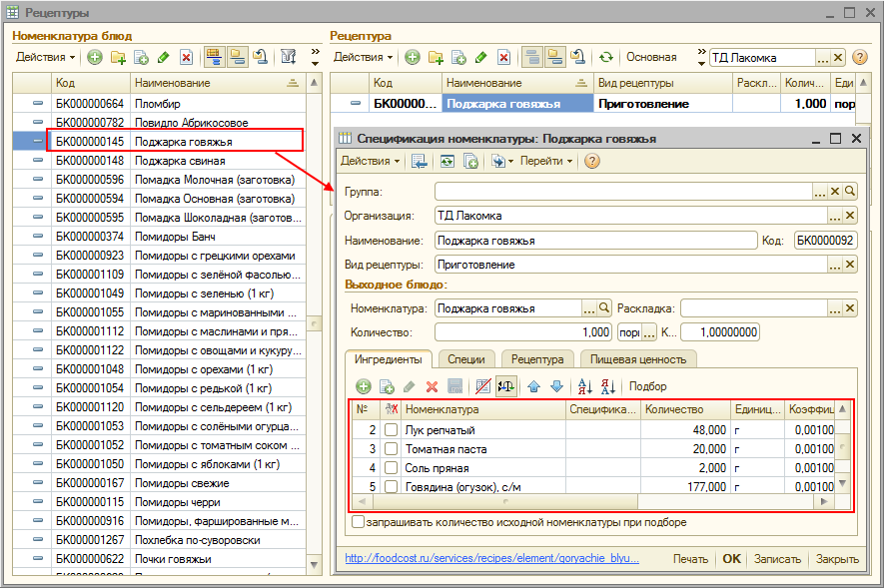This screenshot has height=588, width=884.
Task: Tick the checkbox next to Томатная паста
Action: pos(391,448)
